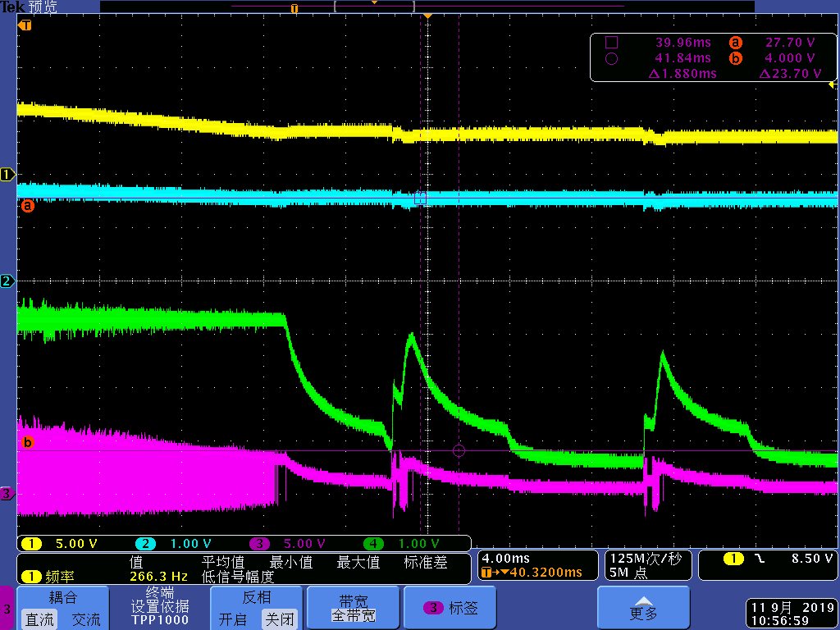
Task: Click the 4.00ms timebase readout
Action: 505,559
